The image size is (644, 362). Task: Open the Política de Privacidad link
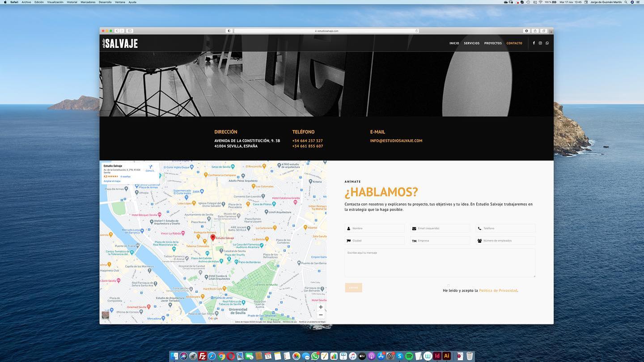pos(498,290)
